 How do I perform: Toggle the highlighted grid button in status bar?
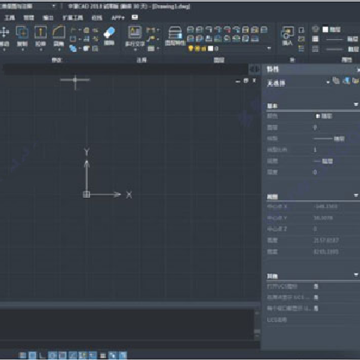32,355
